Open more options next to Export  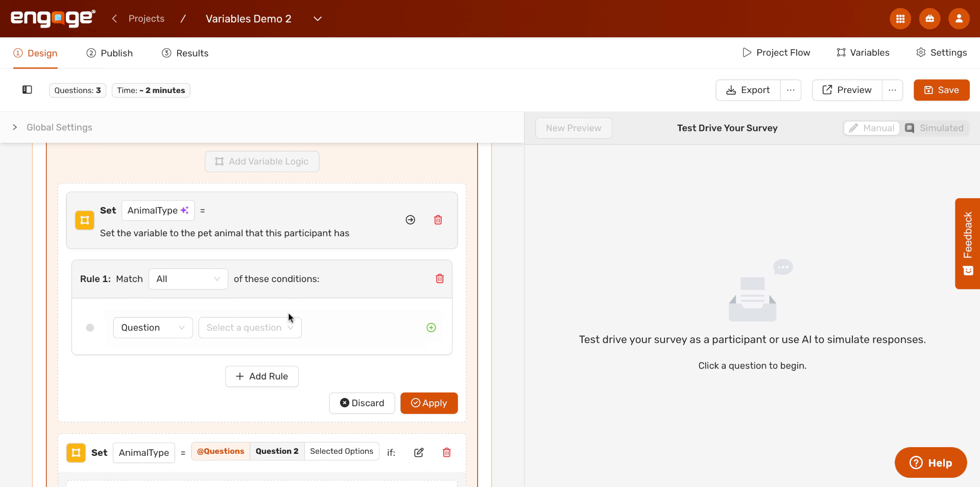tap(791, 90)
